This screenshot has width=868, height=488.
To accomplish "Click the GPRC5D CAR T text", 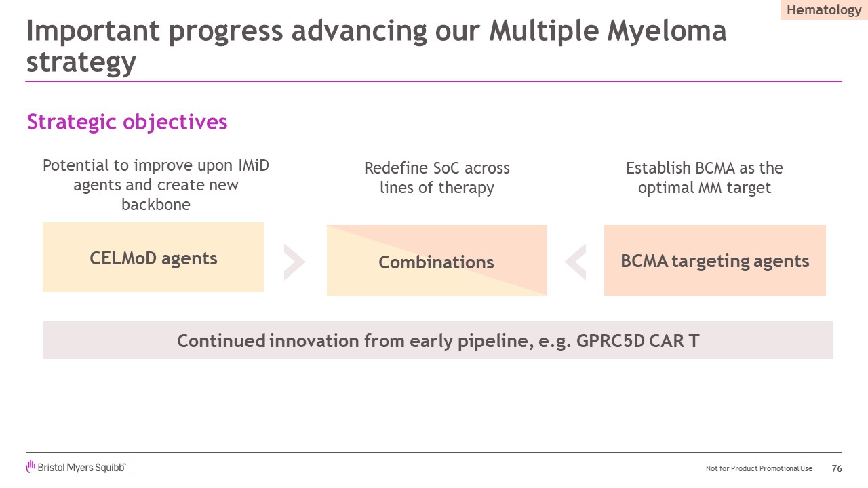I will click(637, 340).
